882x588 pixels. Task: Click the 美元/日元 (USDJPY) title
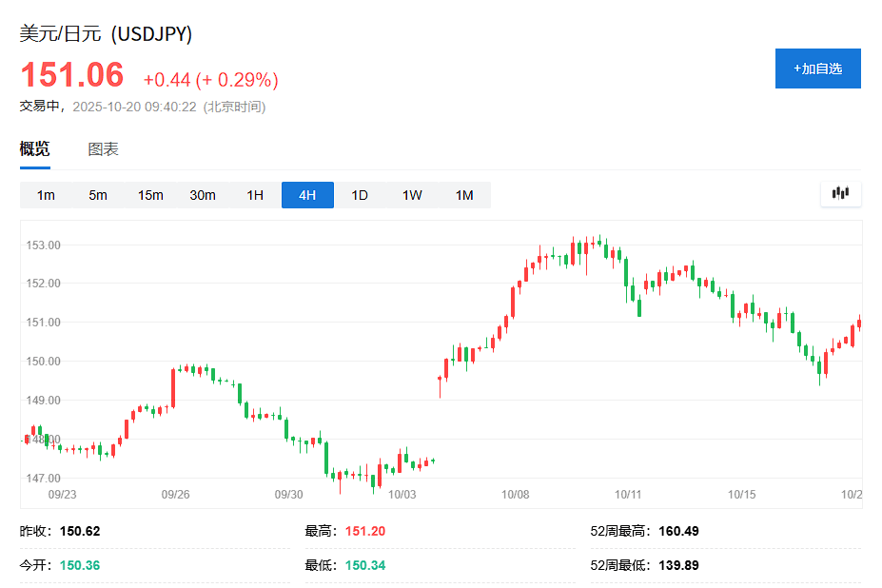tap(107, 34)
